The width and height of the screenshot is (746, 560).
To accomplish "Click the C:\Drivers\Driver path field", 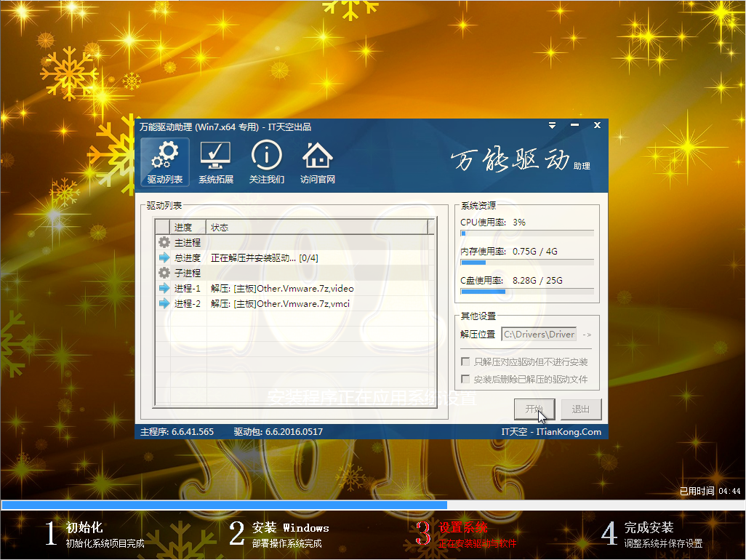I will coord(538,334).
